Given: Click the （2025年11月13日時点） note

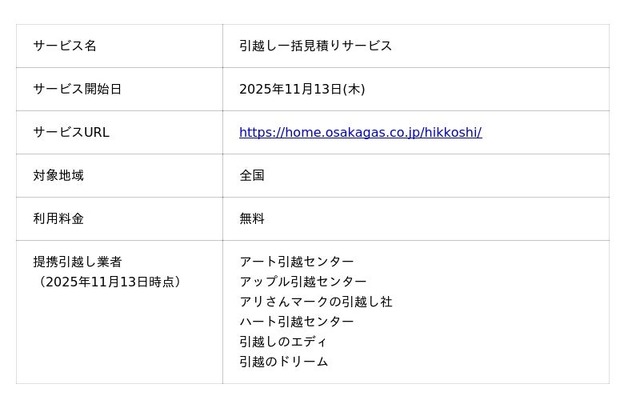Looking at the screenshot, I should [110, 281].
